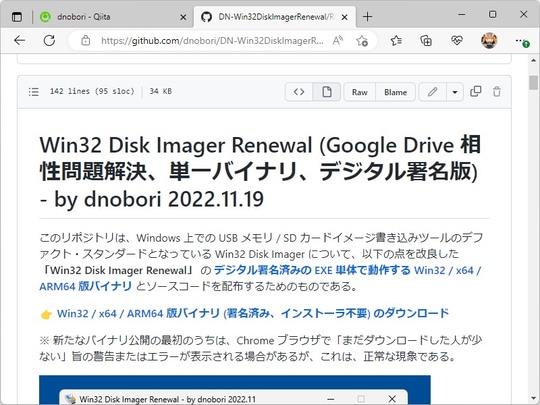Select the DN-Win32DiskImagerRenewal GitHub tab

pyautogui.click(x=275, y=17)
